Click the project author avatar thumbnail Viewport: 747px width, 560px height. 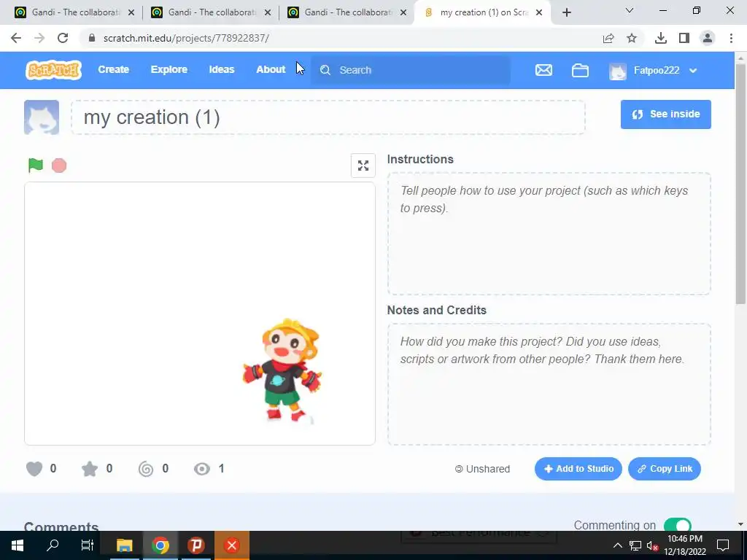click(x=42, y=117)
